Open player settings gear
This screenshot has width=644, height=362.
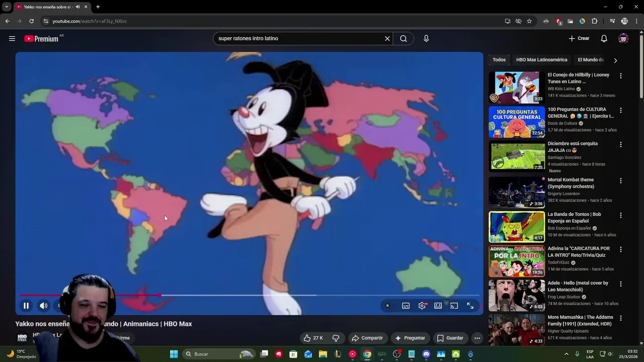click(x=422, y=306)
